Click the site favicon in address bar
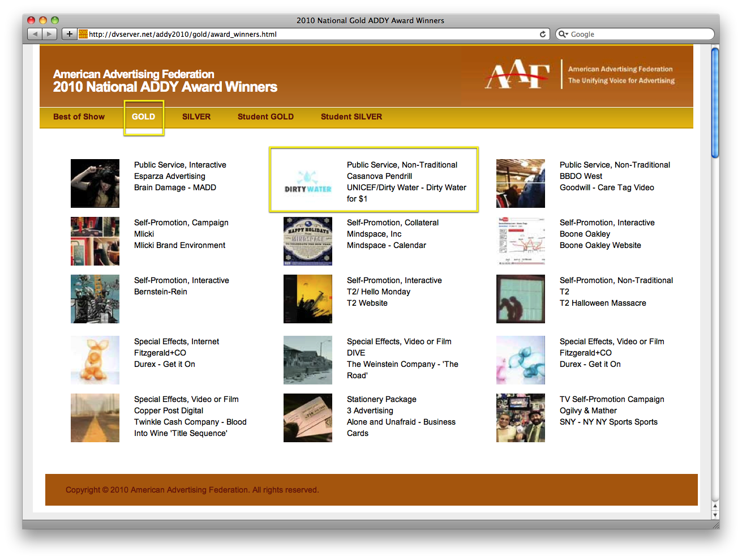 pos(83,34)
